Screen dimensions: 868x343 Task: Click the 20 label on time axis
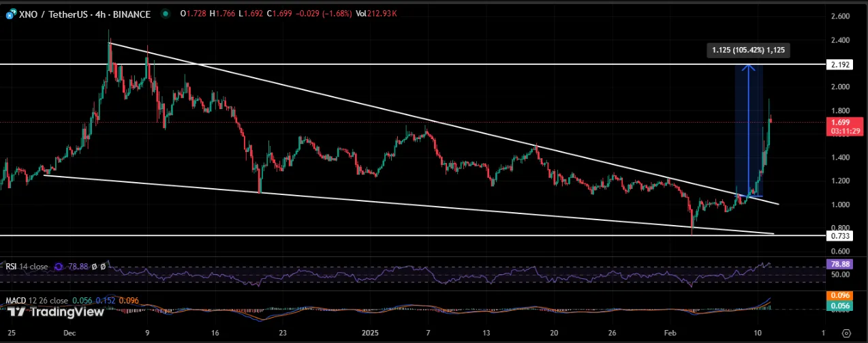click(554, 333)
